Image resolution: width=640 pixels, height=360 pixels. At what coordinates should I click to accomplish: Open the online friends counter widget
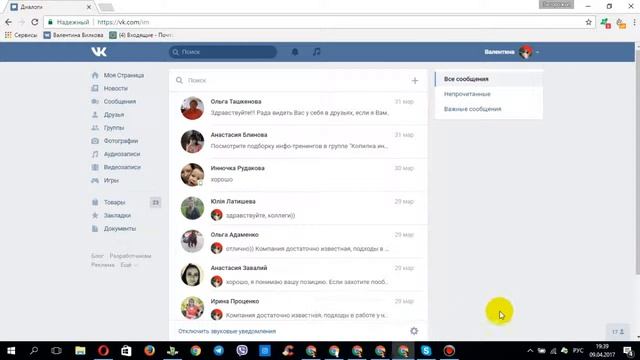[x=618, y=332]
